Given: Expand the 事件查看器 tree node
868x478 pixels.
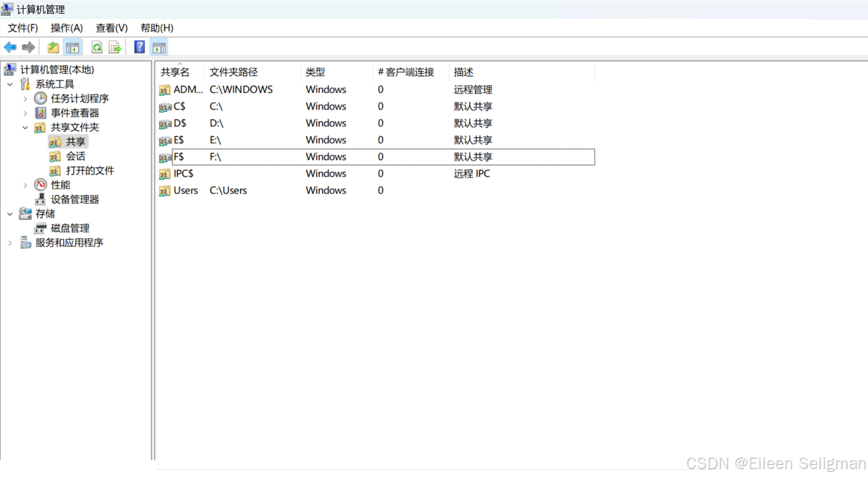Looking at the screenshot, I should [x=25, y=113].
